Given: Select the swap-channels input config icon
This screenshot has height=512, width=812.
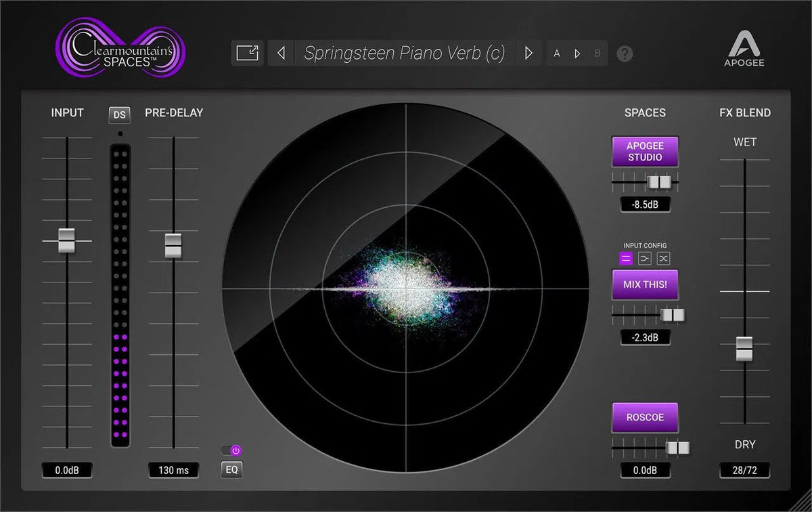Looking at the screenshot, I should coord(664,258).
